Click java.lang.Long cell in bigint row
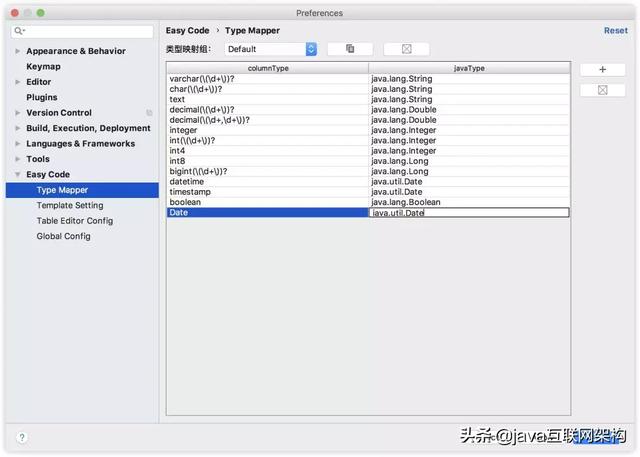Screen dimensions: 640x457 pos(469,171)
